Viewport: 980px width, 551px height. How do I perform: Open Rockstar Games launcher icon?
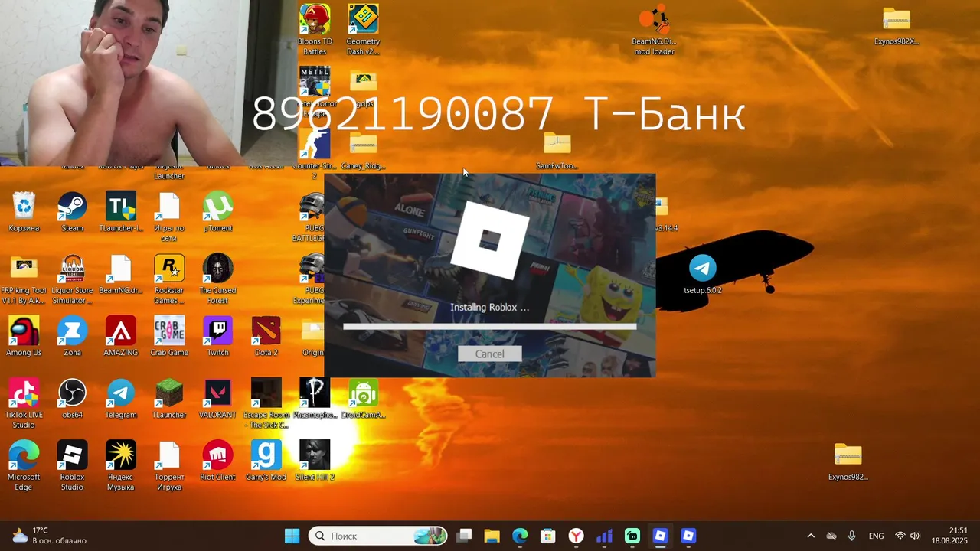(x=169, y=279)
